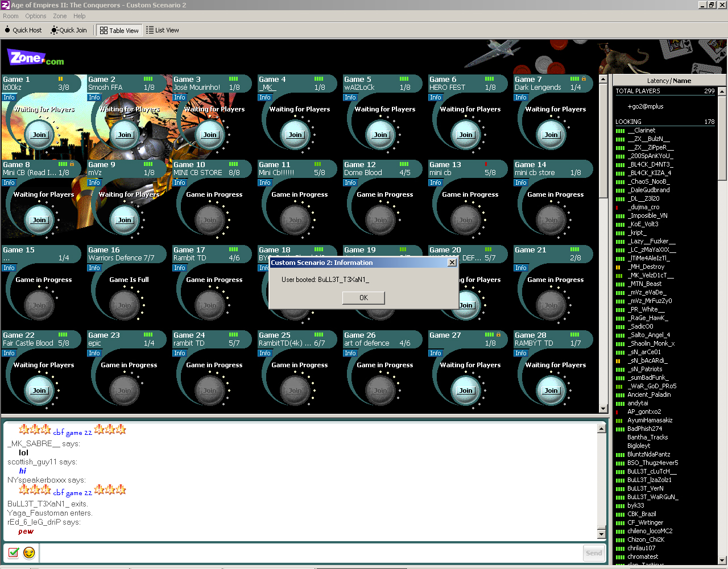The height and width of the screenshot is (569, 728).
Task: Join Game 27 table
Action: tap(466, 391)
